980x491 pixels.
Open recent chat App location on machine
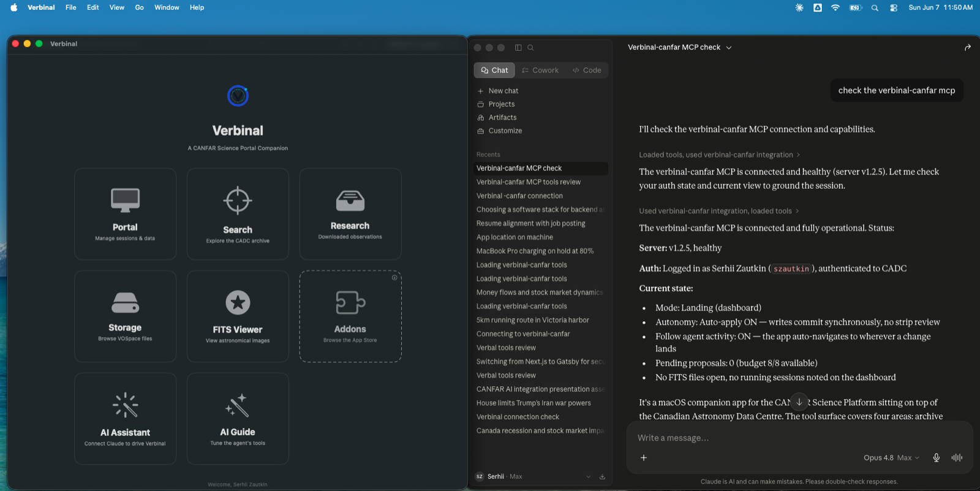click(541, 237)
